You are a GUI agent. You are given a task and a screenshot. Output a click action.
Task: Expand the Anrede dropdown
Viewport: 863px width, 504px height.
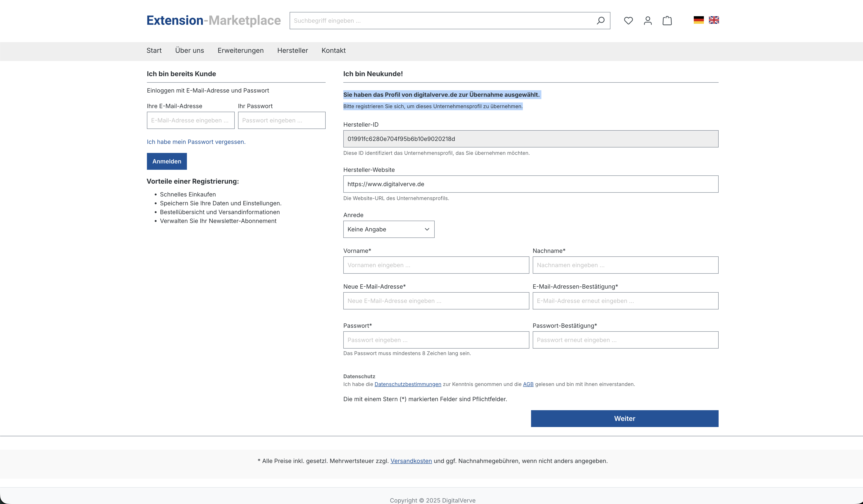(388, 229)
